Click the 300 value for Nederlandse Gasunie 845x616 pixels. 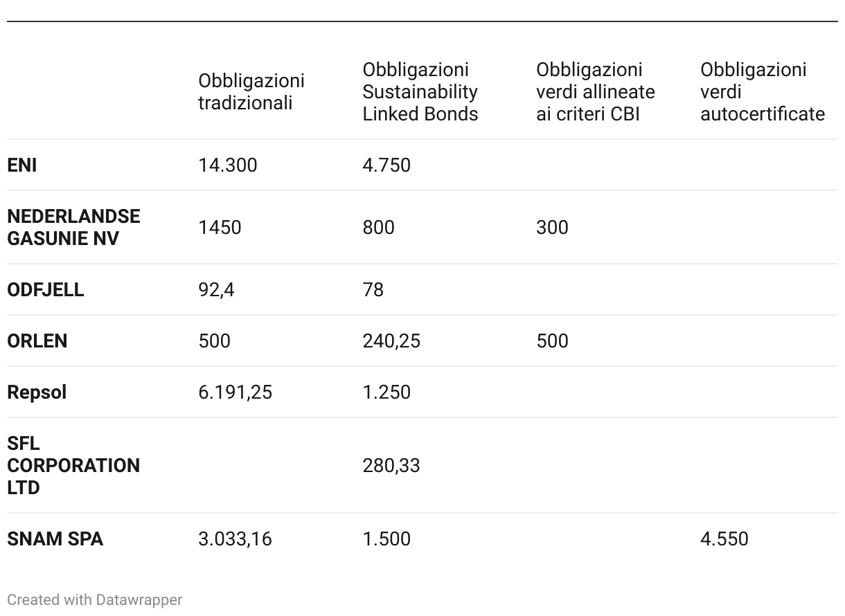552,228
